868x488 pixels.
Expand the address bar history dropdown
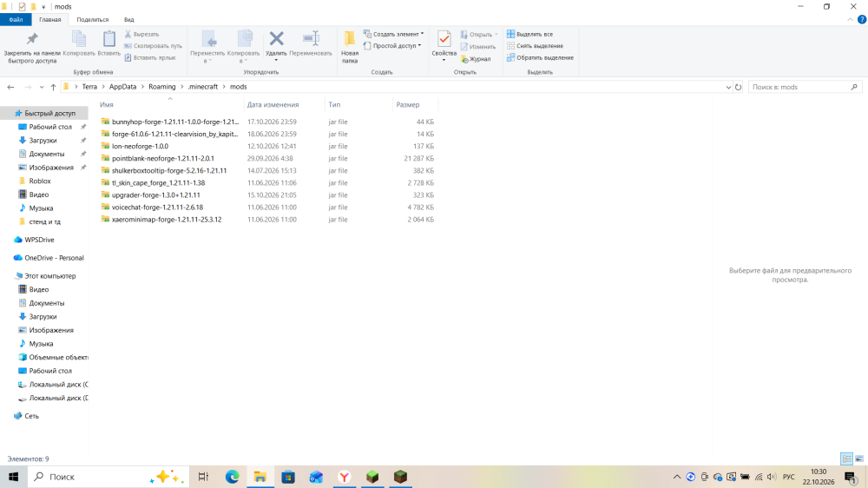tap(728, 87)
